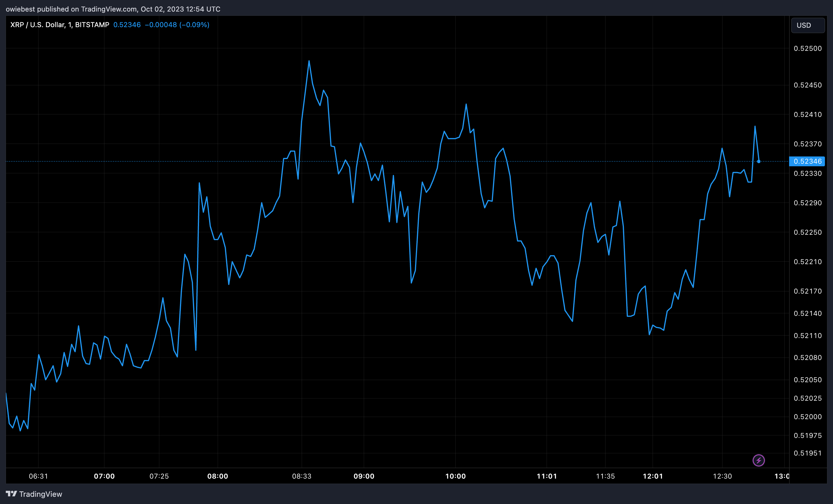833x504 pixels.
Task: Click the 0.52370 price axis label
Action: pyautogui.click(x=808, y=144)
